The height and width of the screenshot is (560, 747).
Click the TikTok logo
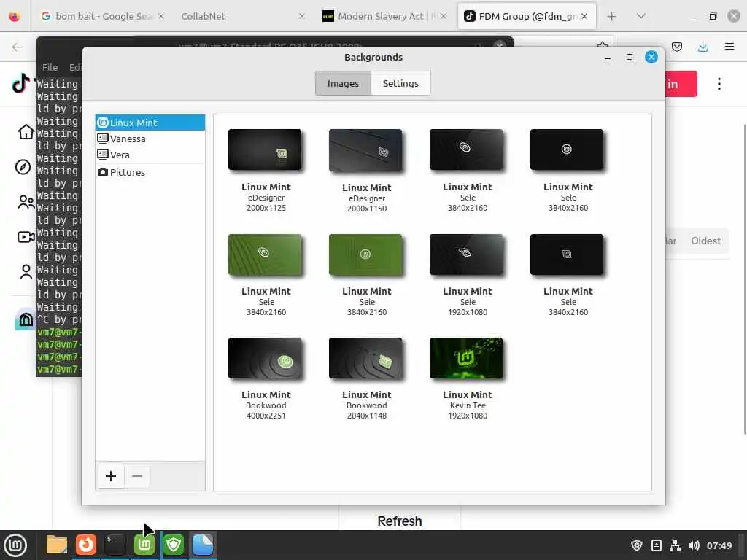pyautogui.click(x=21, y=83)
